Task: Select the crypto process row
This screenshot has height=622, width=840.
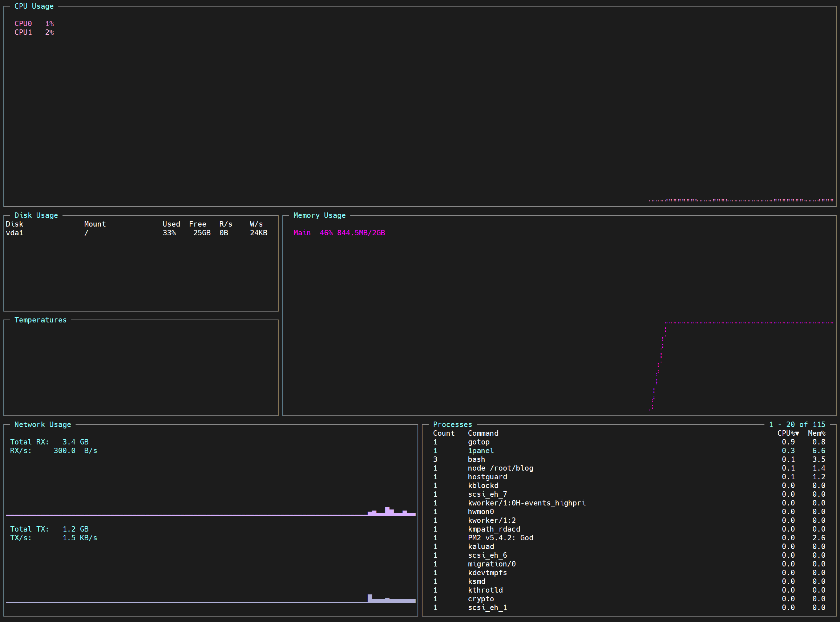Action: point(629,599)
